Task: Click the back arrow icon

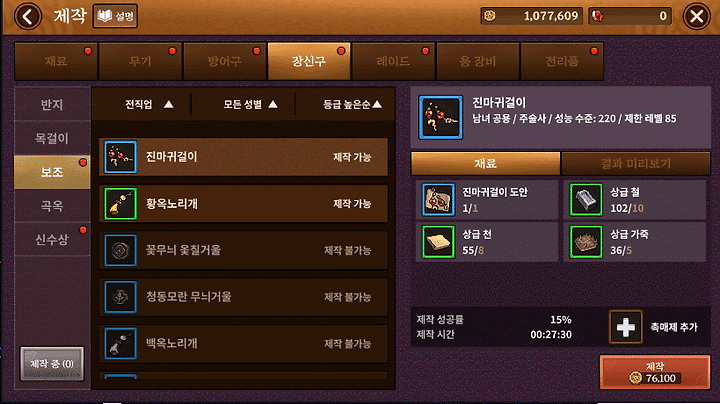Action: (28, 17)
